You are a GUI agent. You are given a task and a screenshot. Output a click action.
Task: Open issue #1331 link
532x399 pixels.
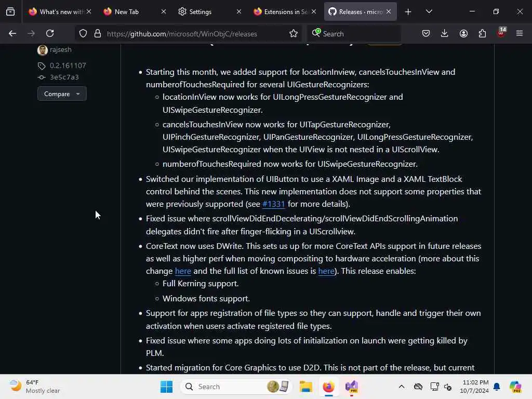(x=273, y=204)
